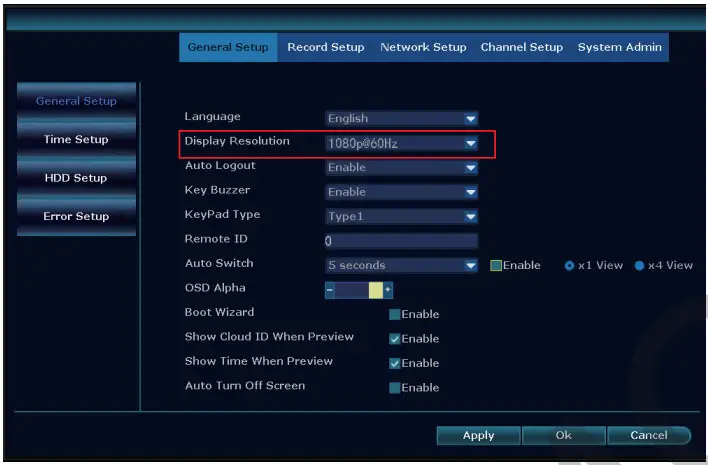Select Error Setup in the sidebar
The width and height of the screenshot is (708, 465).
click(76, 216)
